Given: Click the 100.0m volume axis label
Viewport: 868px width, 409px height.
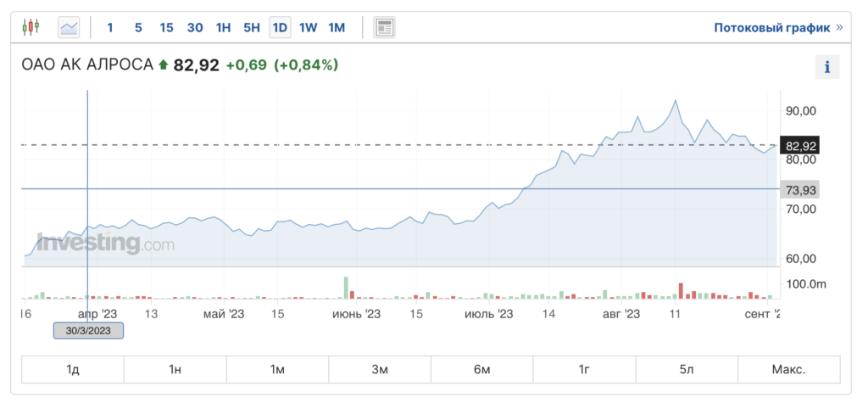Looking at the screenshot, I should point(806,284).
